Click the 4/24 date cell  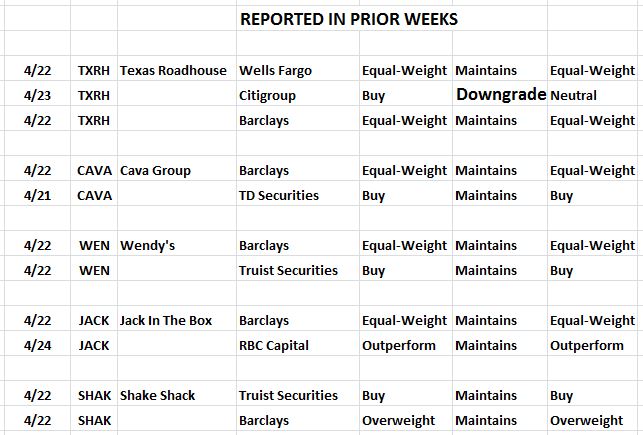pyautogui.click(x=37, y=346)
